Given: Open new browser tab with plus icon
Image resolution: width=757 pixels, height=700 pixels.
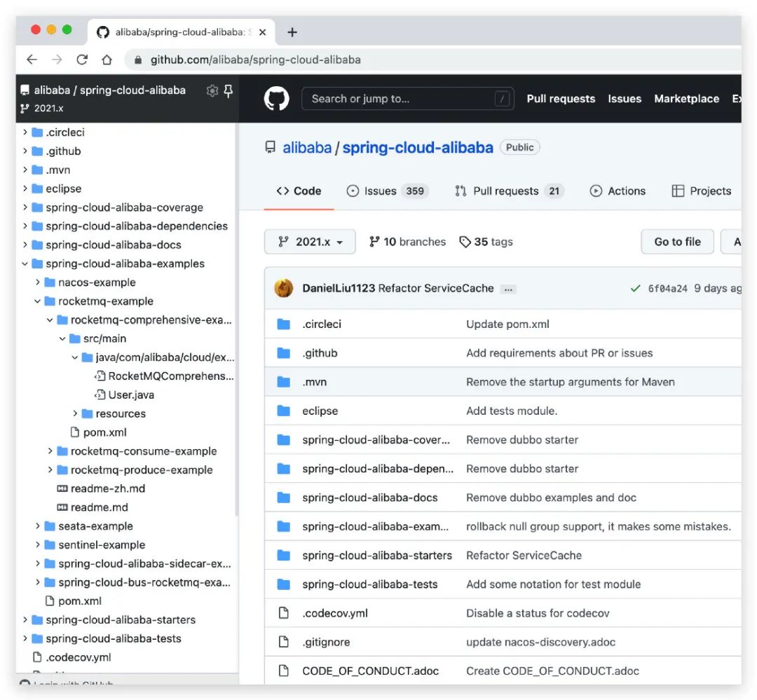Looking at the screenshot, I should click(x=292, y=32).
